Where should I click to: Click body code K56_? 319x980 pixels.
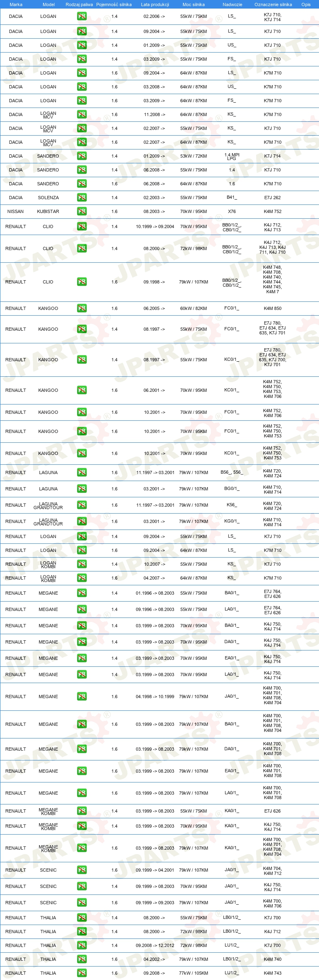232,505
